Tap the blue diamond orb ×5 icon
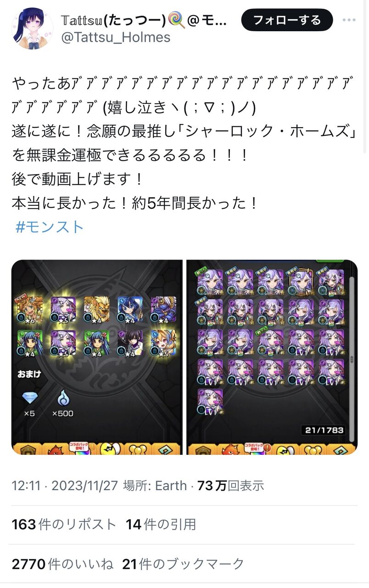The width and height of the screenshot is (369, 588). pos(30,397)
